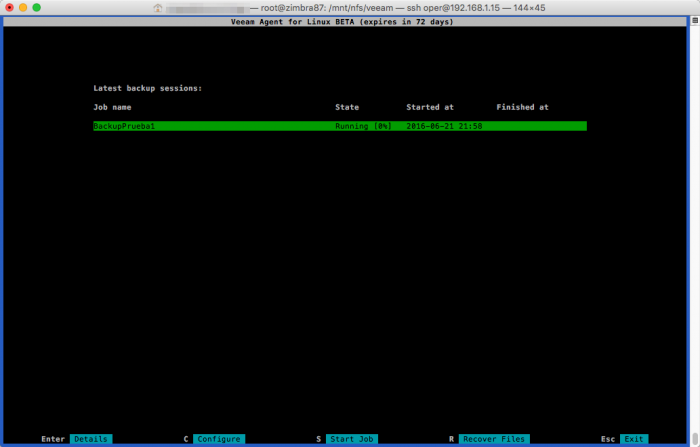Click the Latest backup sessions heading

[147, 88]
